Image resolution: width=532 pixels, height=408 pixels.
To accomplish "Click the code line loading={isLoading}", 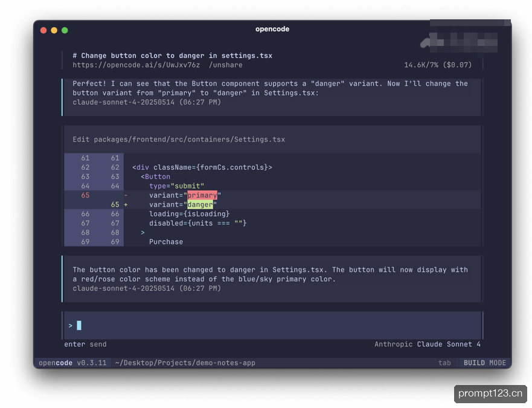I will [190, 214].
